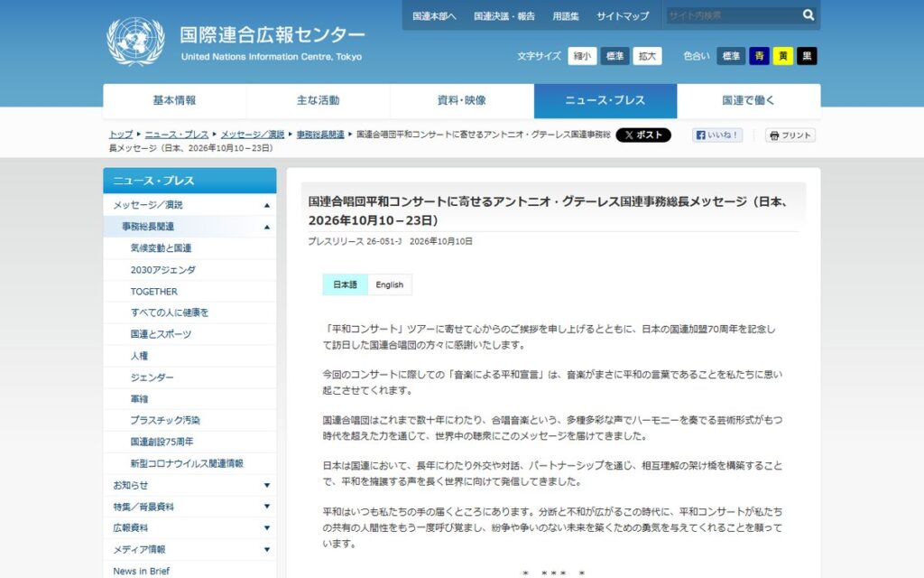The width and height of the screenshot is (924, 578).
Task: Open 国連決議・報告 top link
Action: [x=504, y=16]
